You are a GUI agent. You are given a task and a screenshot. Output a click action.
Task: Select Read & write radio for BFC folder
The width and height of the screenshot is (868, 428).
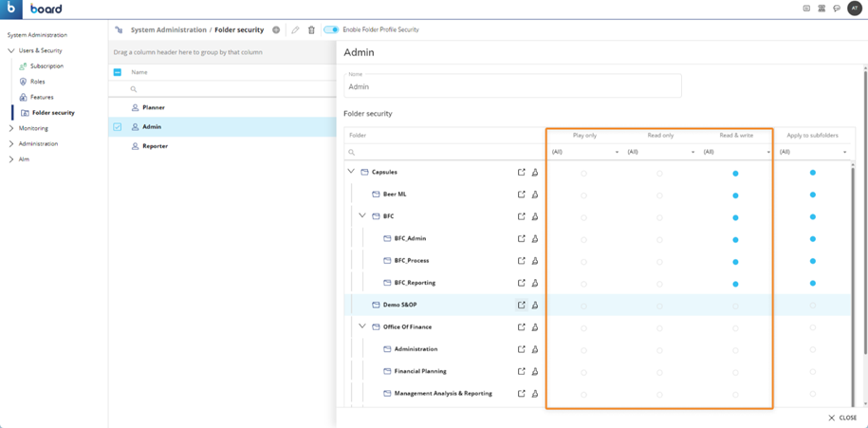pyautogui.click(x=735, y=217)
